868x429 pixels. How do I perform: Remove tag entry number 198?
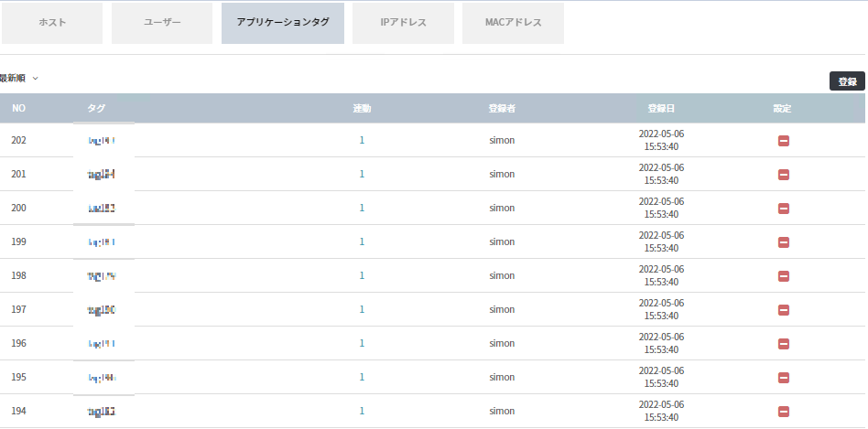click(x=783, y=275)
